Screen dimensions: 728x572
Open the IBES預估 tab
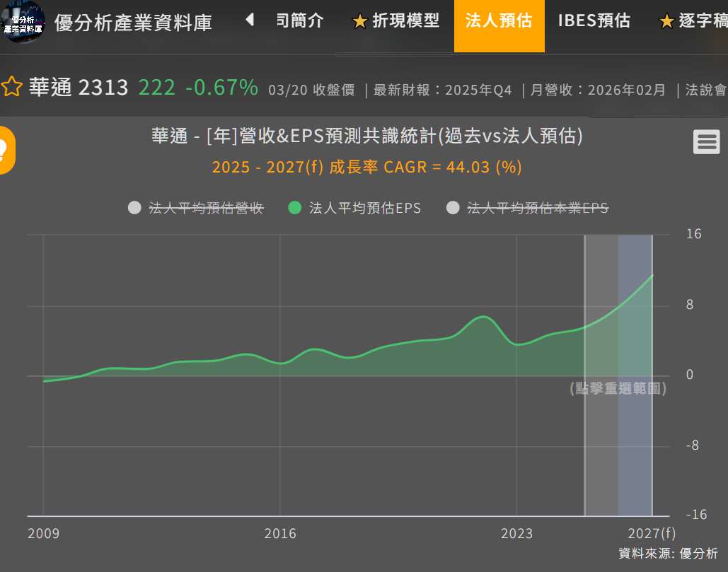click(594, 21)
